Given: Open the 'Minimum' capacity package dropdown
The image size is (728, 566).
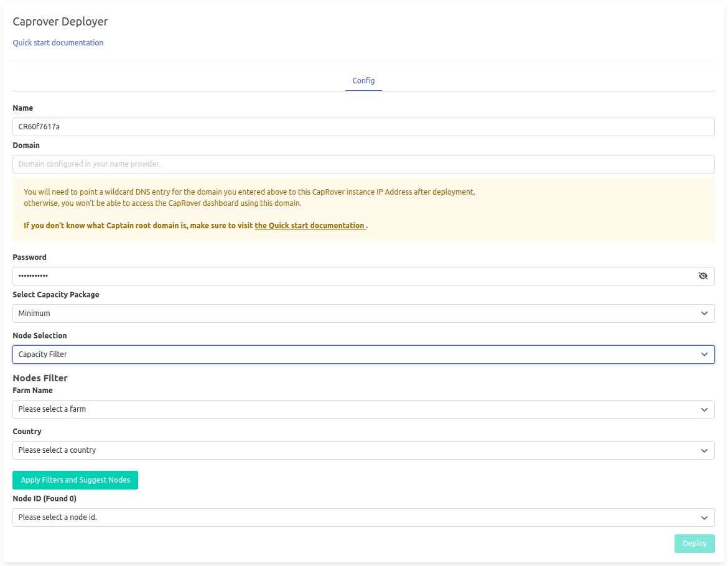Looking at the screenshot, I should pyautogui.click(x=348, y=313).
